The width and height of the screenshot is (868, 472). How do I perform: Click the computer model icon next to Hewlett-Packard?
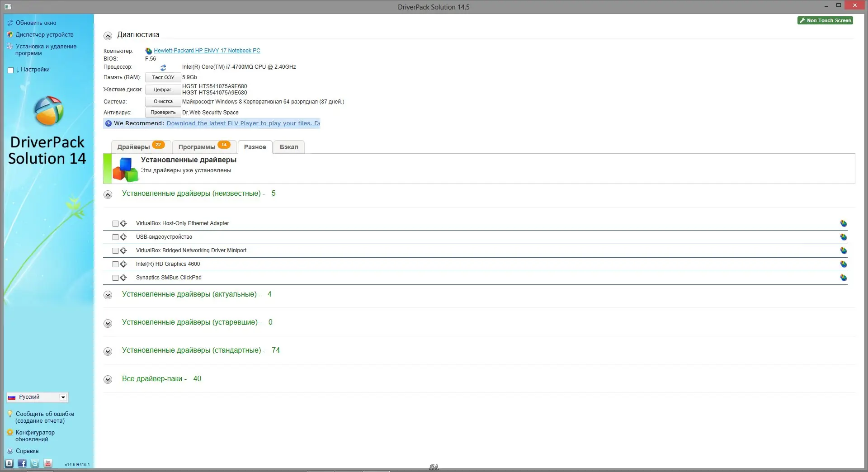pyautogui.click(x=148, y=51)
